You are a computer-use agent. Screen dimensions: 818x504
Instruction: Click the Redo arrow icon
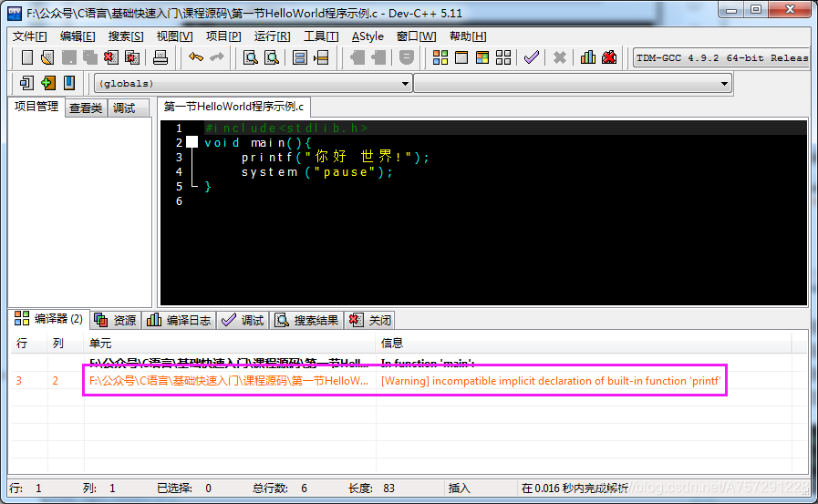point(216,57)
